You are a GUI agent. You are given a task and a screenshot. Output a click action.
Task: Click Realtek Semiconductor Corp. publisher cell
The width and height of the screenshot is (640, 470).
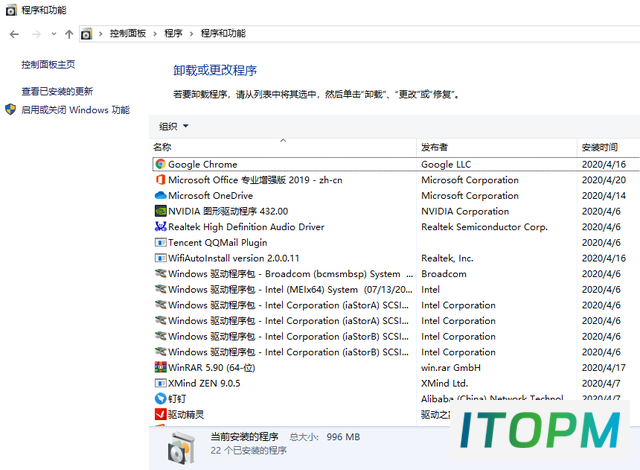tap(484, 227)
